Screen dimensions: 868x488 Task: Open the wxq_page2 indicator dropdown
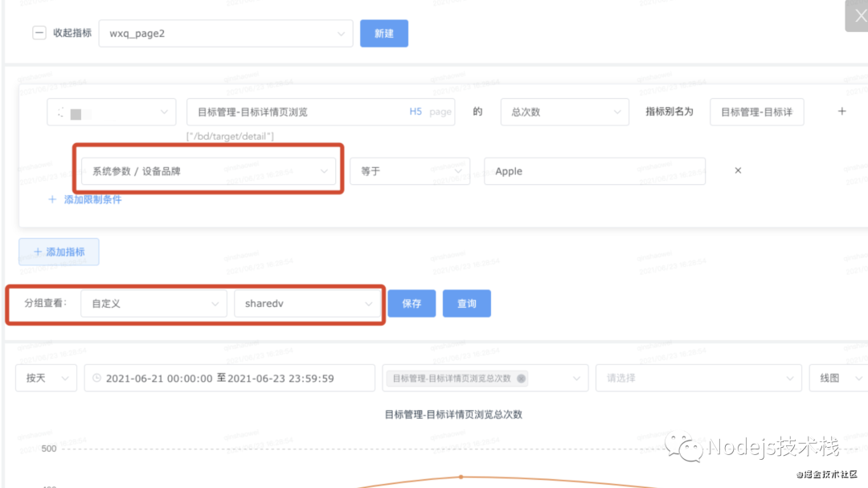coord(225,33)
